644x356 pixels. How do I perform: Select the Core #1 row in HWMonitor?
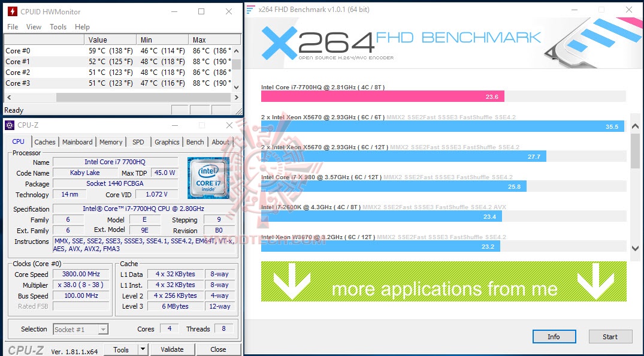(x=118, y=62)
